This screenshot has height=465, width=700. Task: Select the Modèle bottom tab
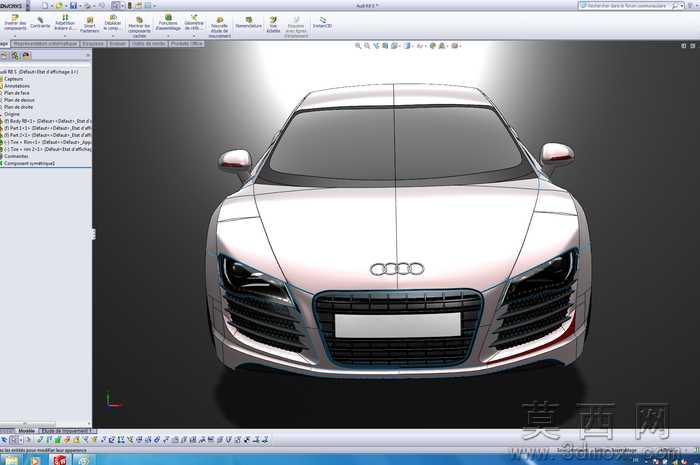click(26, 431)
